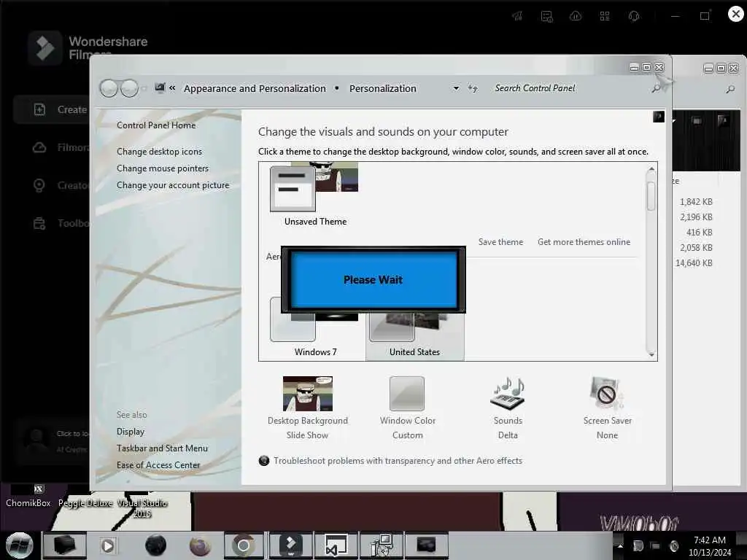747x560 pixels.
Task: Click the help icon in Personalization window
Action: 659,117
